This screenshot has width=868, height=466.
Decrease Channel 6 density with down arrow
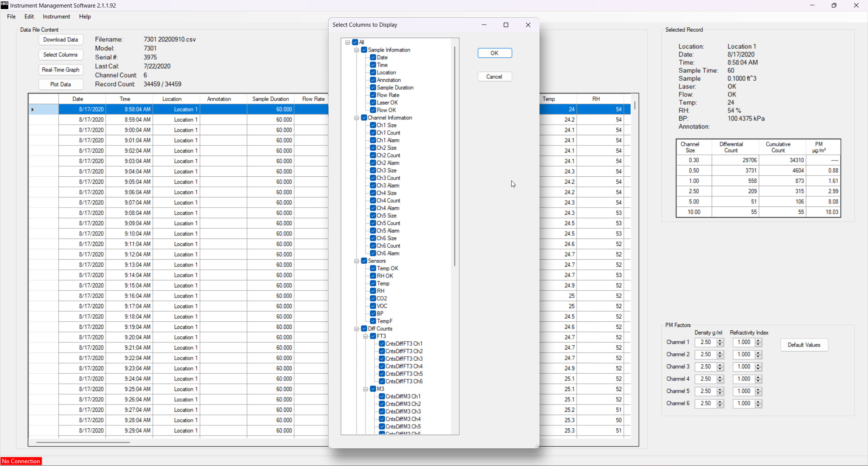click(x=720, y=405)
